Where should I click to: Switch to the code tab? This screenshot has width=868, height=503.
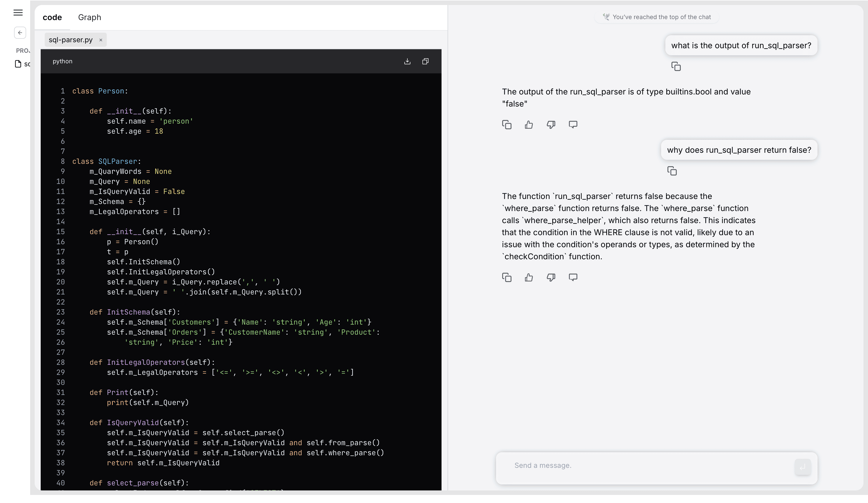tap(52, 17)
